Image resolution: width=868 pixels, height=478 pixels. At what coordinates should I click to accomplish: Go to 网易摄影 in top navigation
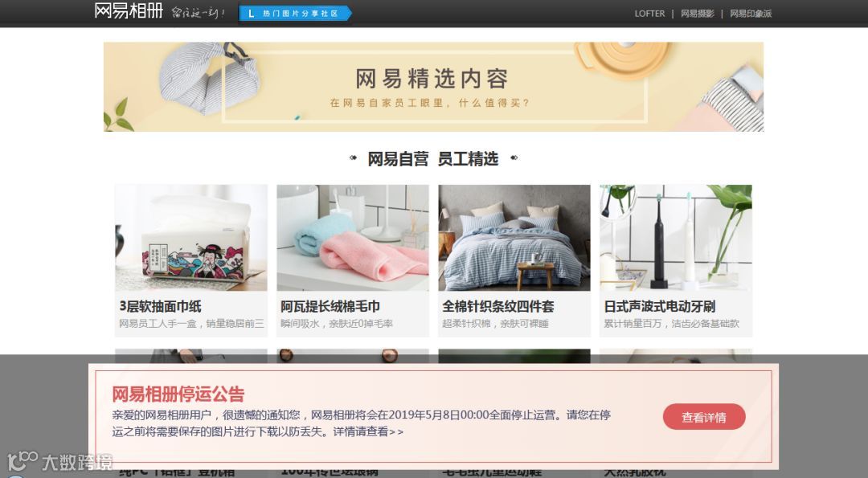pos(697,14)
